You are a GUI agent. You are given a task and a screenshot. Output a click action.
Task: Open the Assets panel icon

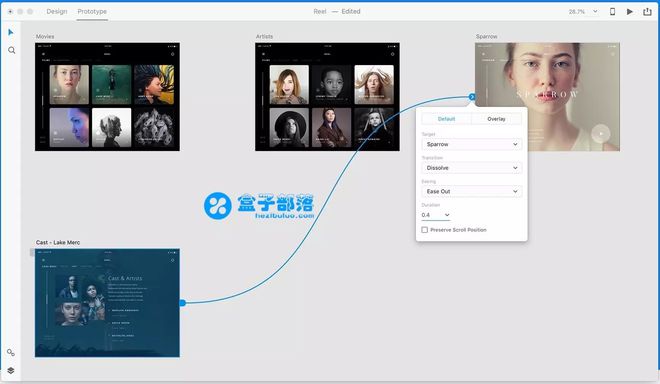pos(11,352)
